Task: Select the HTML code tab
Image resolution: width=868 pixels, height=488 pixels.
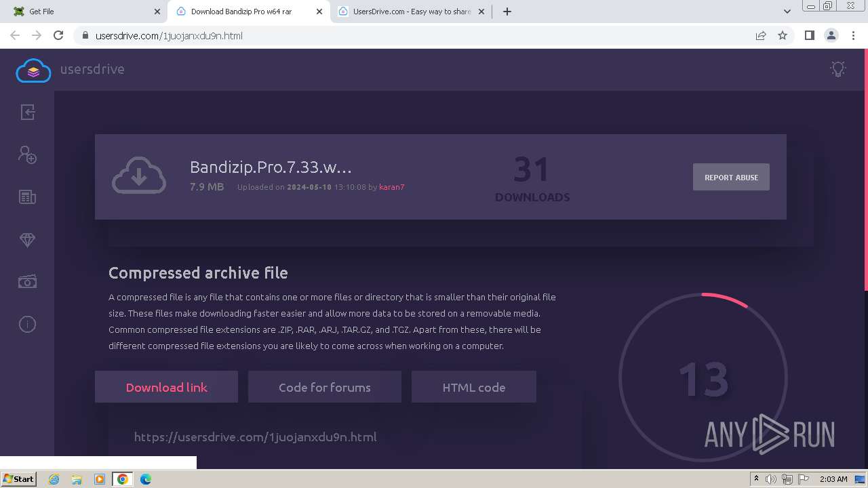Action: pyautogui.click(x=473, y=387)
